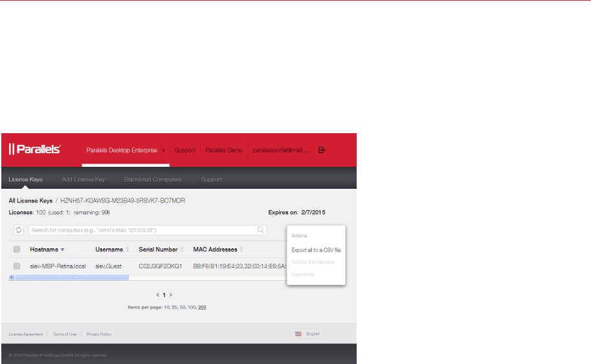Click serial number C02J3GF2DKQ1

click(x=160, y=266)
